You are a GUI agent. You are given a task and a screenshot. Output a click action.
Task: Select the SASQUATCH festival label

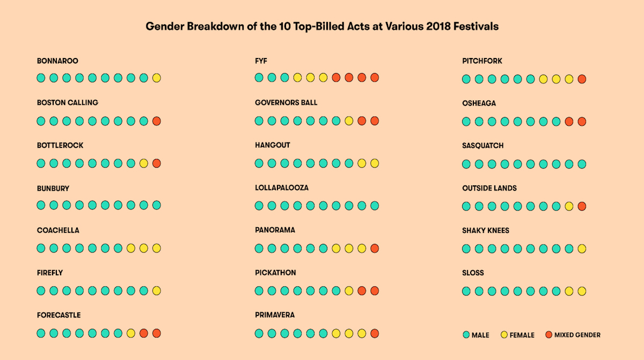[x=483, y=146]
